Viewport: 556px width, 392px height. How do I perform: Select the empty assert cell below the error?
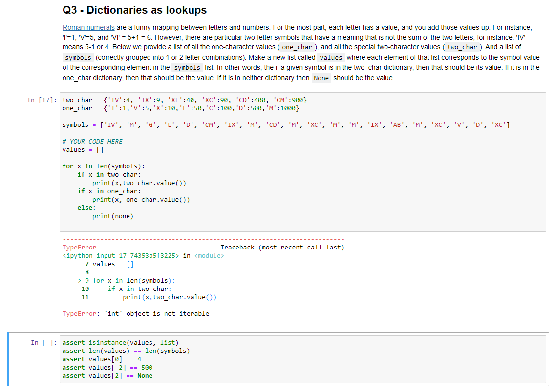point(244,359)
